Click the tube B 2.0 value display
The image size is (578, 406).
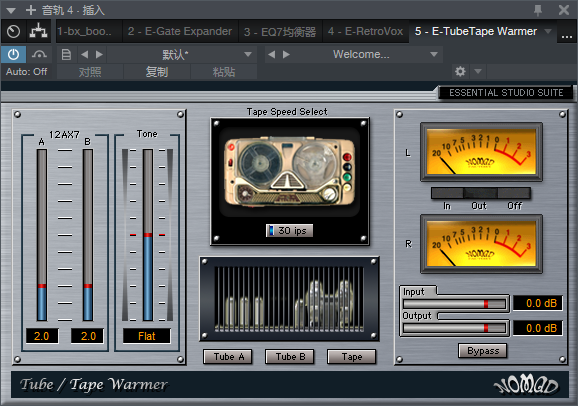tap(88, 336)
